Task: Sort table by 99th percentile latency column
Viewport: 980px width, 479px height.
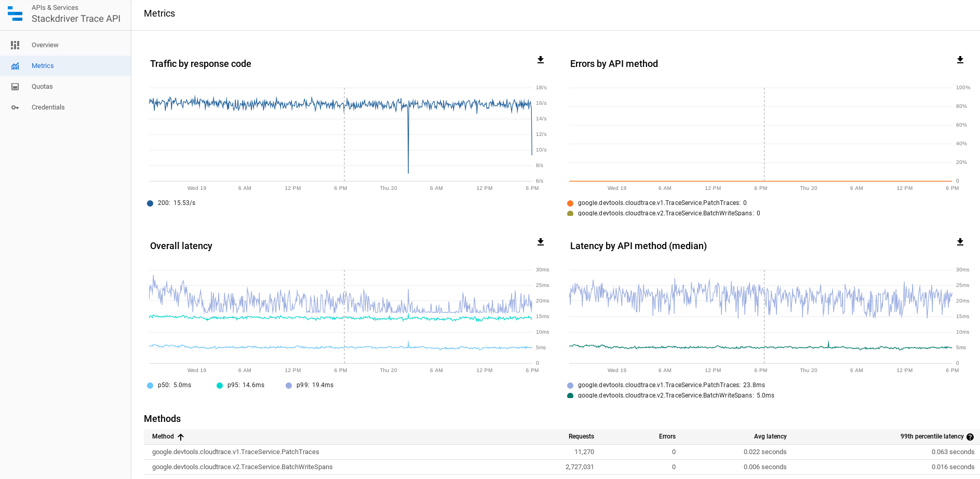Action: [932, 436]
